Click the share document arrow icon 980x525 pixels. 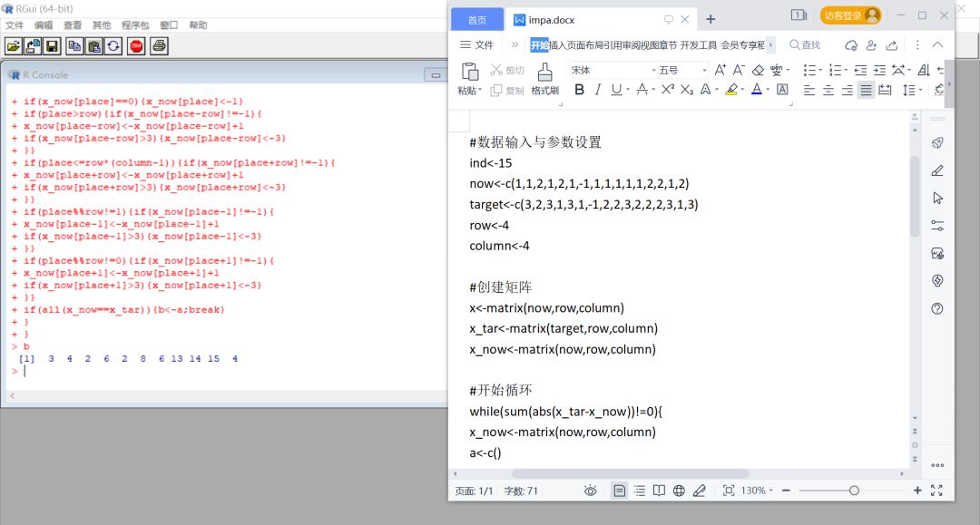point(892,45)
